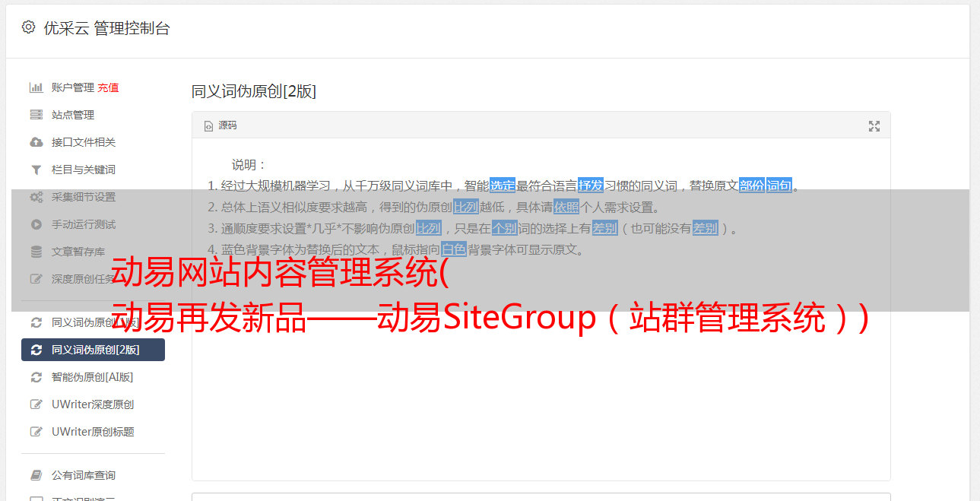Click highlighted word 依照 in second line

point(566,207)
